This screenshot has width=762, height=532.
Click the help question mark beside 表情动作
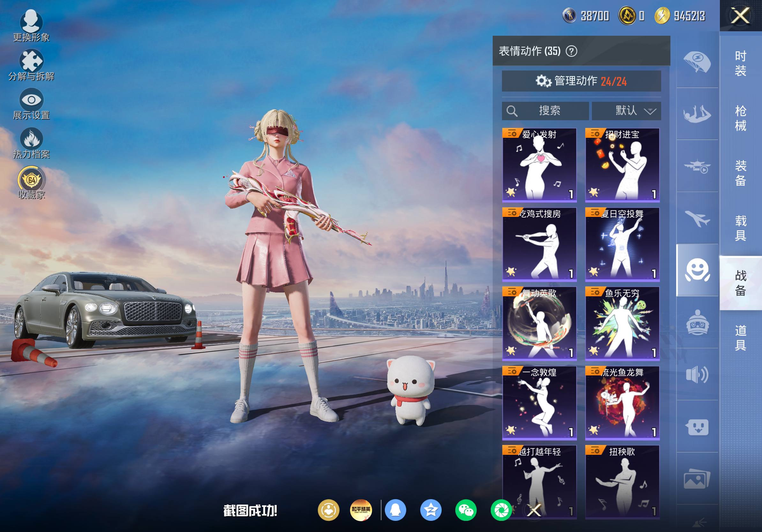pyautogui.click(x=571, y=51)
